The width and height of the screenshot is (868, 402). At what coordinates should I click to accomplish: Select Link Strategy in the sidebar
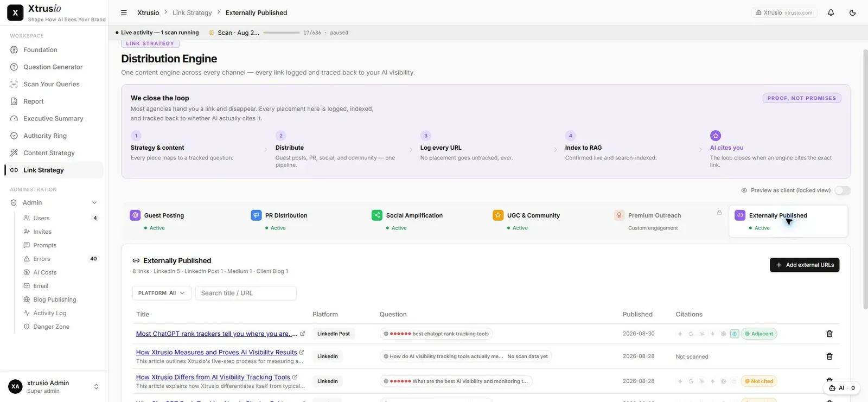[54, 170]
